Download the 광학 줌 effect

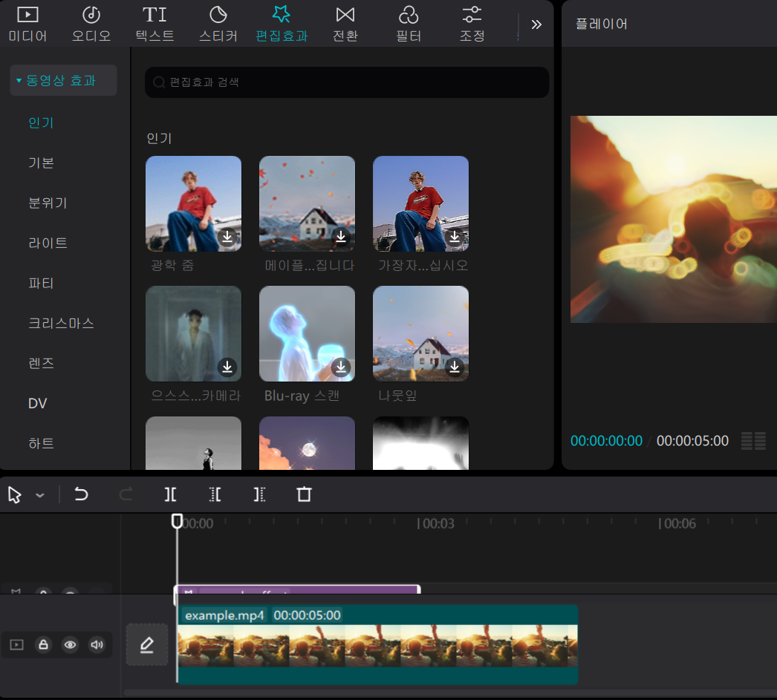227,237
